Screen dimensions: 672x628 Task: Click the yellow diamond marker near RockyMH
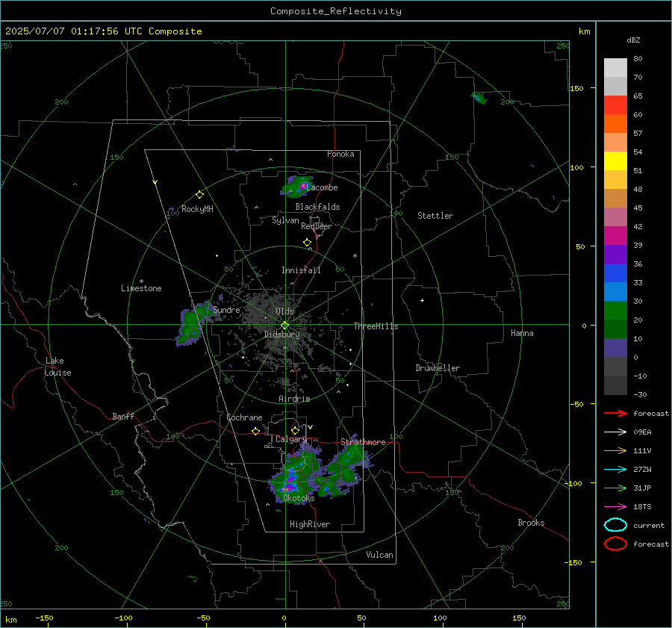(x=199, y=195)
